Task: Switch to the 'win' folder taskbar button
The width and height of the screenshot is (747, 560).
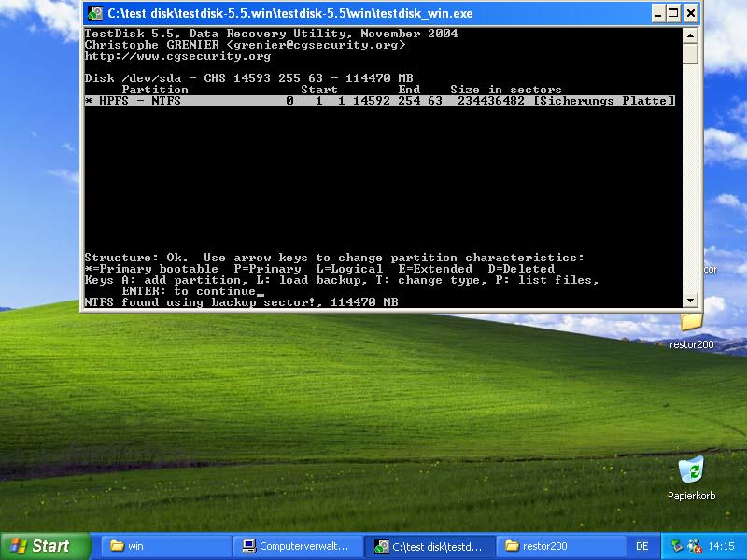Action: (x=165, y=546)
